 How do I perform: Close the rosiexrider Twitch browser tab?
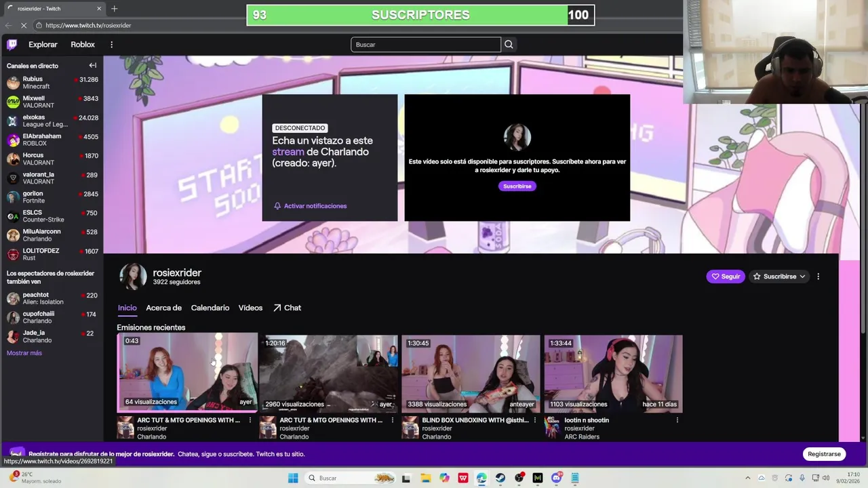[x=99, y=9]
